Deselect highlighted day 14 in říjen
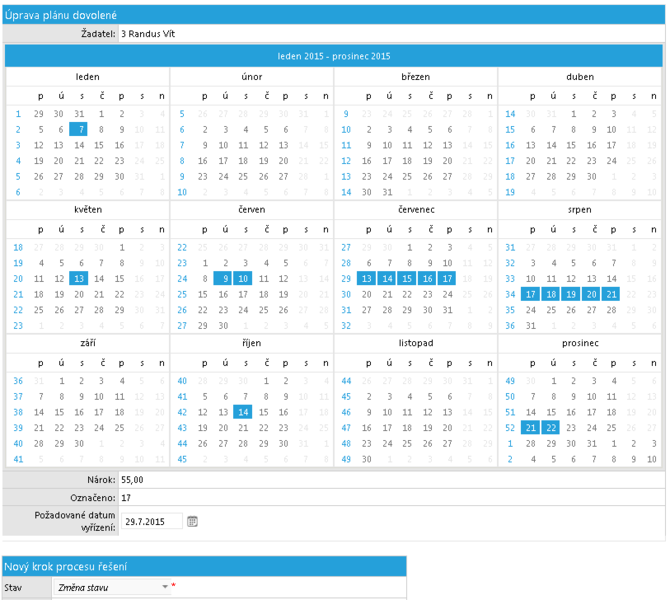 coord(243,412)
